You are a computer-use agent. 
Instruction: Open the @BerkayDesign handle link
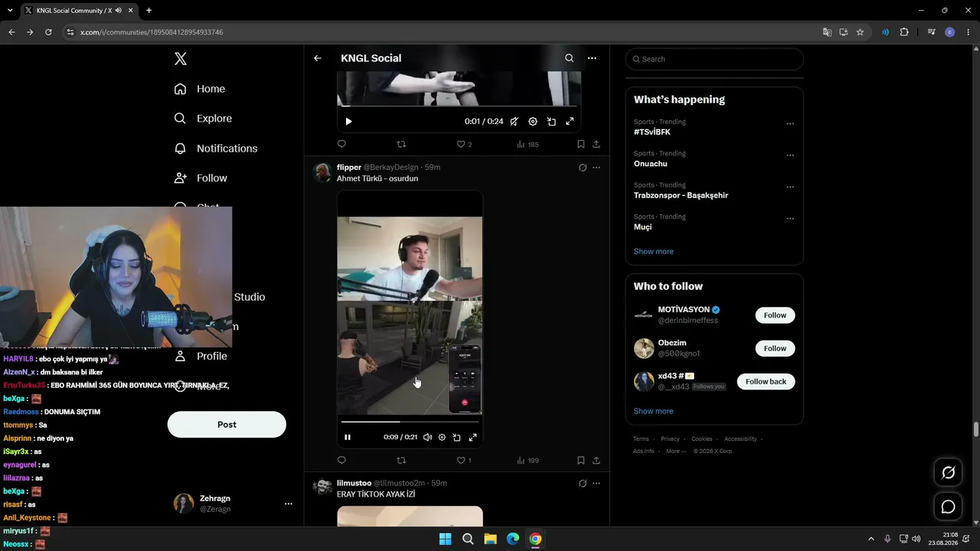click(392, 168)
